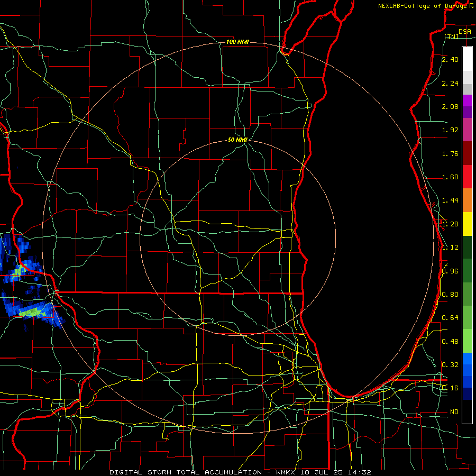The height and width of the screenshot is (476, 476).
Task: Pick the light blue swatch above 0.32
Action: tap(467, 359)
